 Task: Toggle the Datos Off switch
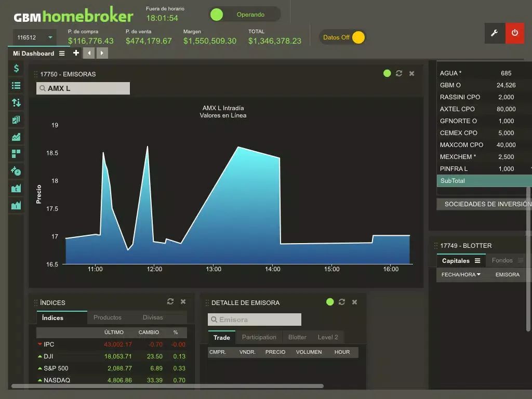[342, 37]
